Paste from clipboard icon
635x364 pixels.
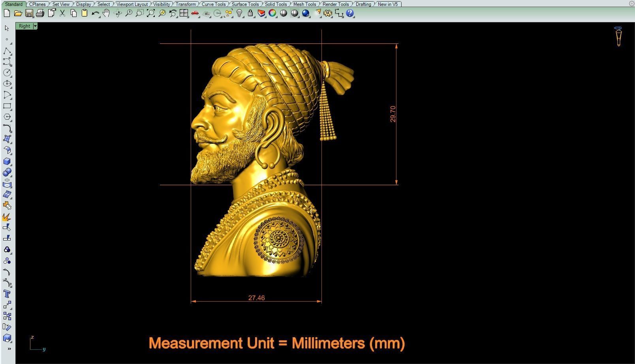(x=84, y=13)
